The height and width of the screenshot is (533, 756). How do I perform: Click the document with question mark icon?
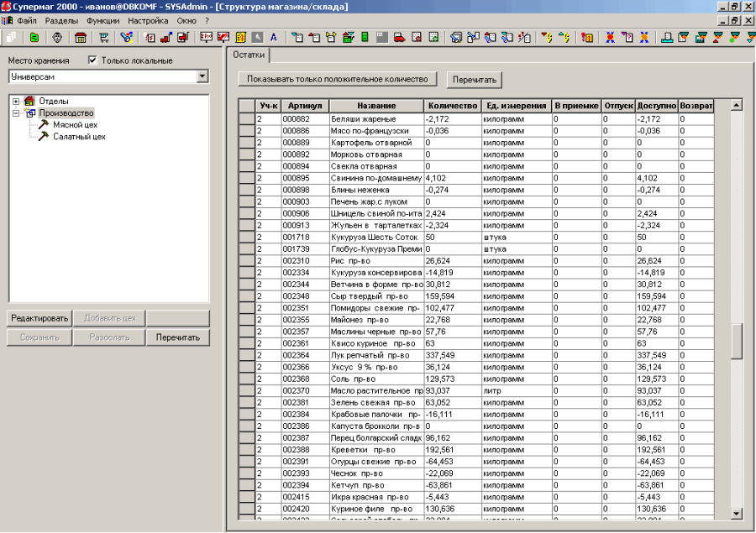click(x=627, y=38)
